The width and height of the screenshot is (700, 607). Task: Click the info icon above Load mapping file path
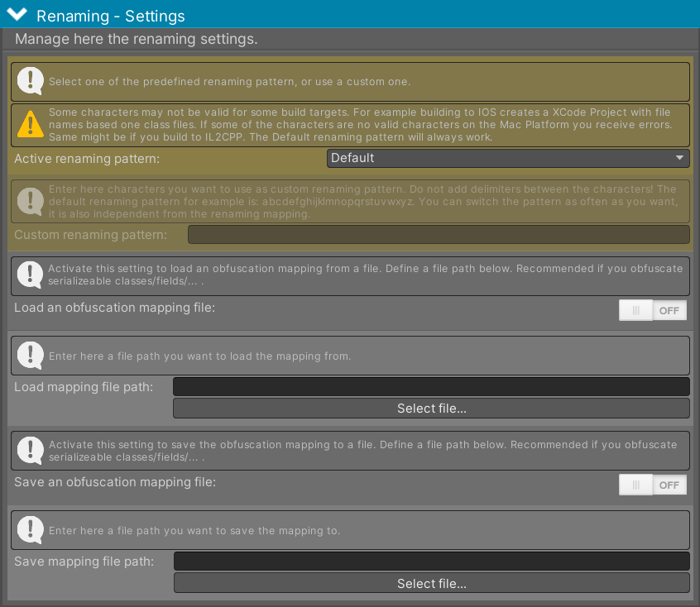[x=30, y=356]
